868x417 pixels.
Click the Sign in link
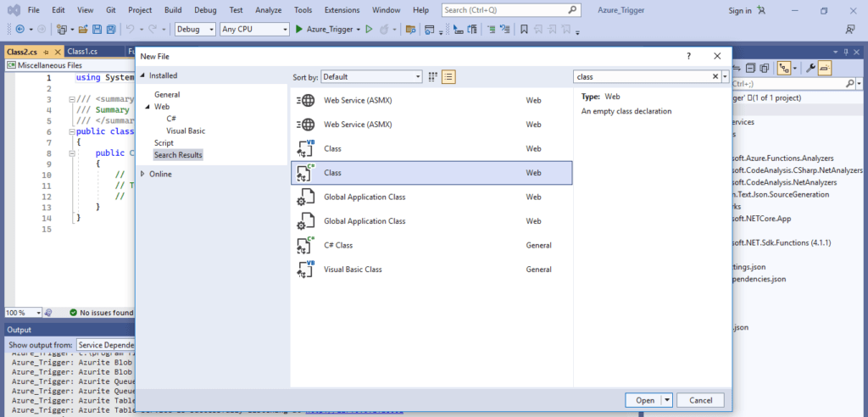click(740, 10)
